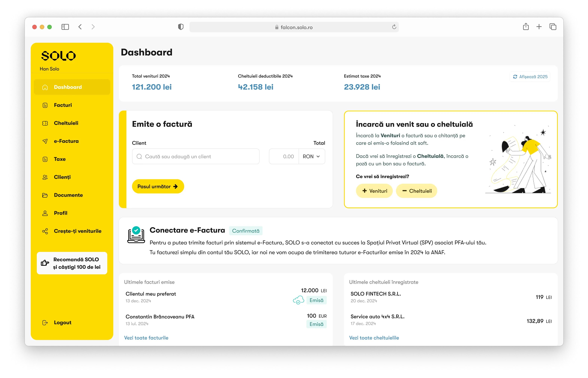Click the browser share icon
588x378 pixels.
click(x=526, y=26)
